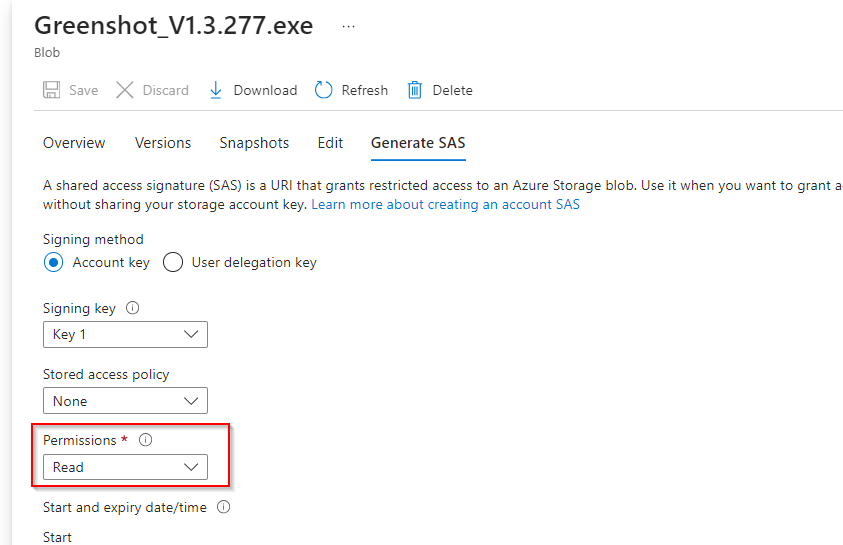Screen dimensions: 843x545
Task: Select the Generate SAS tab
Action: coord(418,143)
